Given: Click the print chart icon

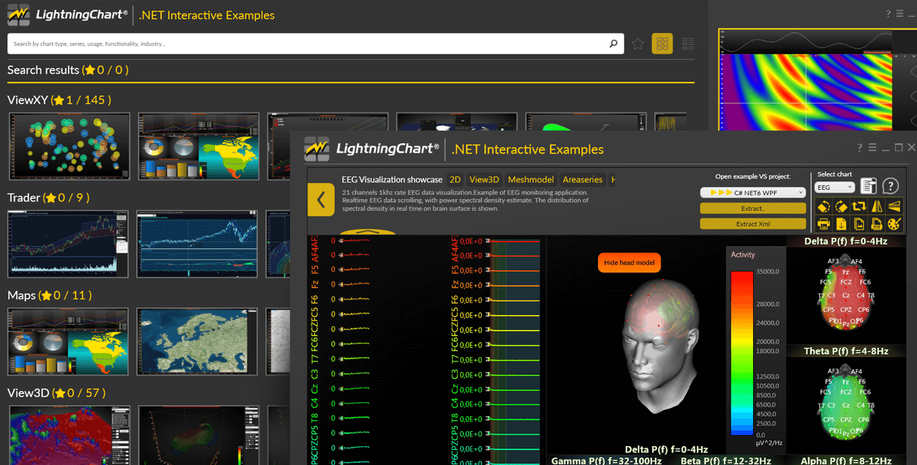Looking at the screenshot, I should pyautogui.click(x=823, y=224).
